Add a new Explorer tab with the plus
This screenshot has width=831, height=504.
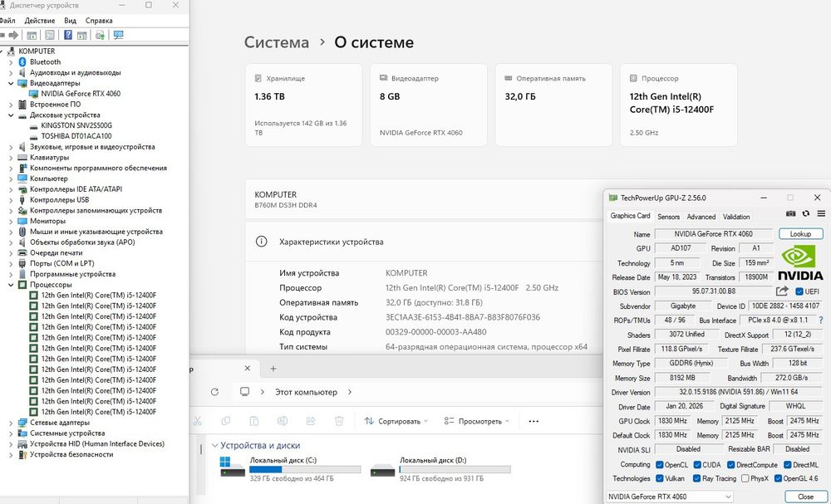273,369
